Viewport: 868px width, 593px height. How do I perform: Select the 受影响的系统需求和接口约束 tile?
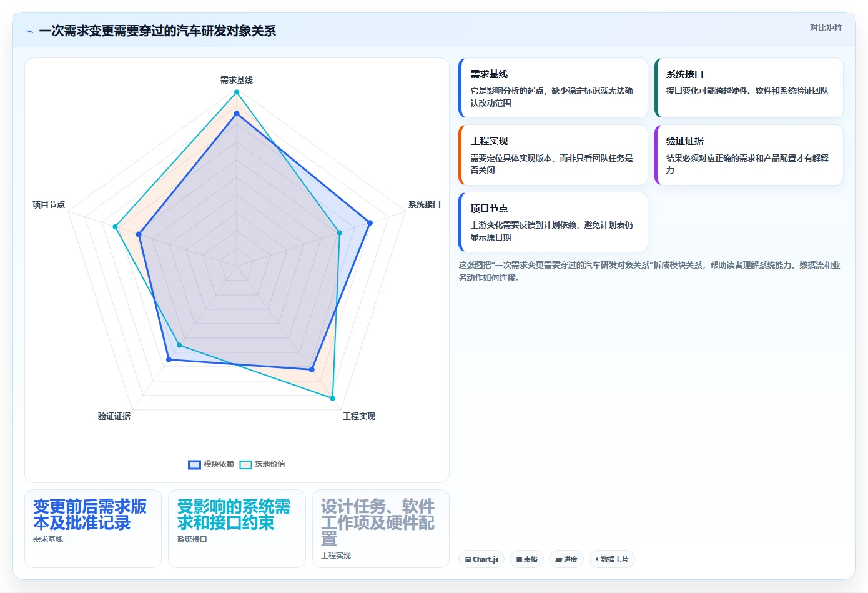point(237,529)
